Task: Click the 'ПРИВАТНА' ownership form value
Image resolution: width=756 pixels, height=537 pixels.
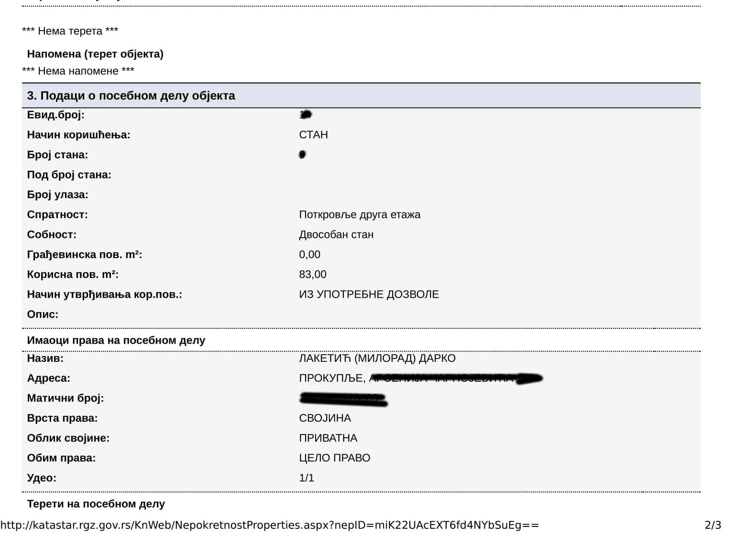Action: pos(328,438)
